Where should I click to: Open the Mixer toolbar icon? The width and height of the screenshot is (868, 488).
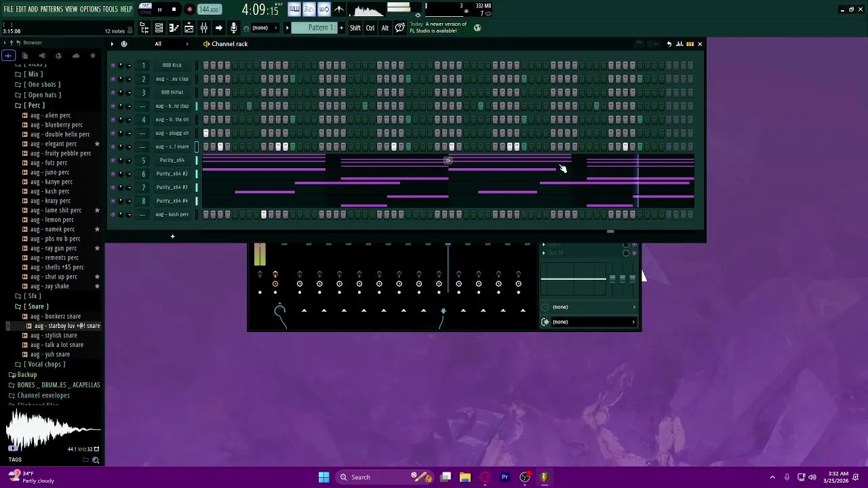pyautogui.click(x=204, y=28)
